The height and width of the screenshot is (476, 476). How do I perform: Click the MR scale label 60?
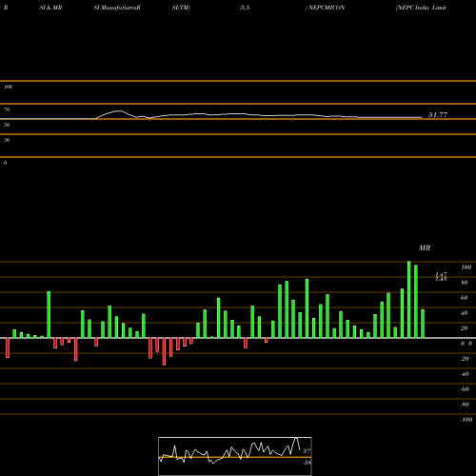(465, 298)
